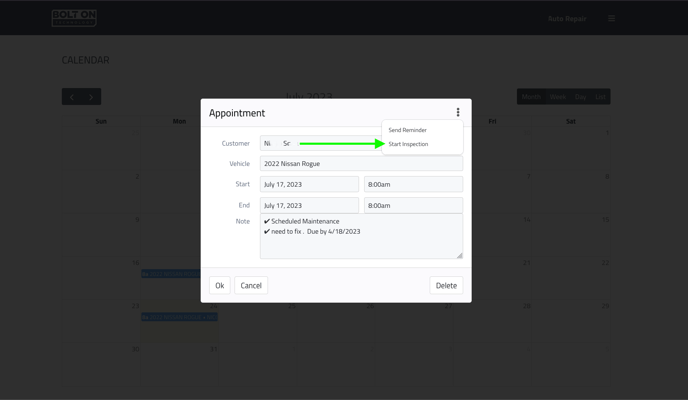688x400 pixels.
Task: Open the End time 8:00am selector
Action: (x=413, y=205)
